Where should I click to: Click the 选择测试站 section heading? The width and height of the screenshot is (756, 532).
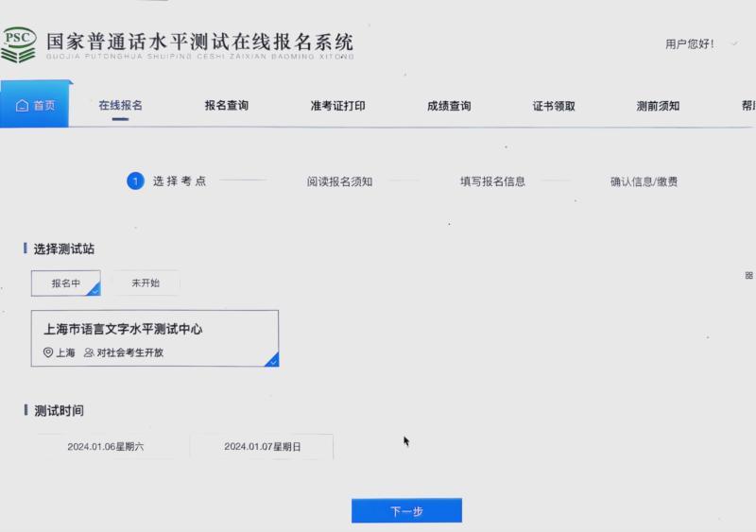point(63,249)
